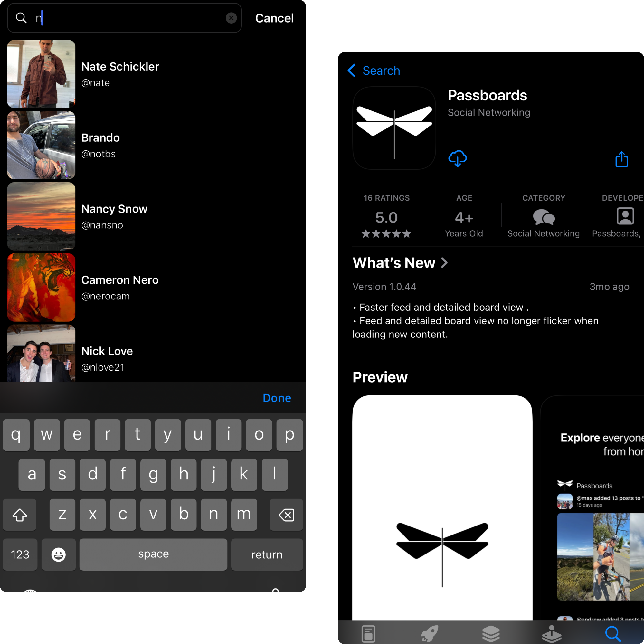Viewport: 644px width, 644px height.
Task: Tap Version 1.0.44 text
Action: point(384,287)
